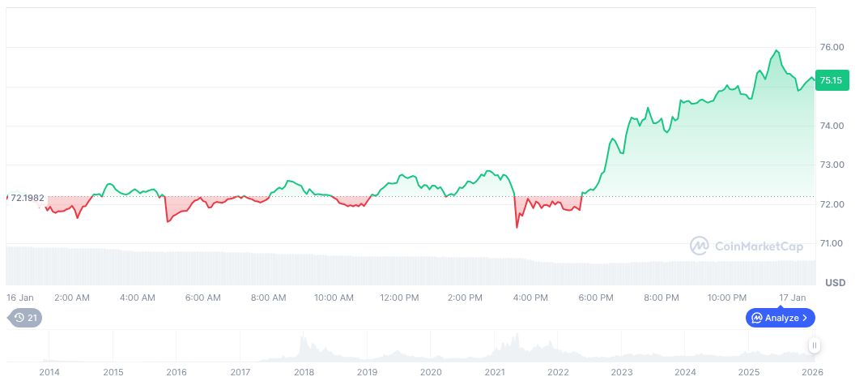Click the green 75.15 current price tag
The width and height of the screenshot is (868, 381).
coord(832,80)
